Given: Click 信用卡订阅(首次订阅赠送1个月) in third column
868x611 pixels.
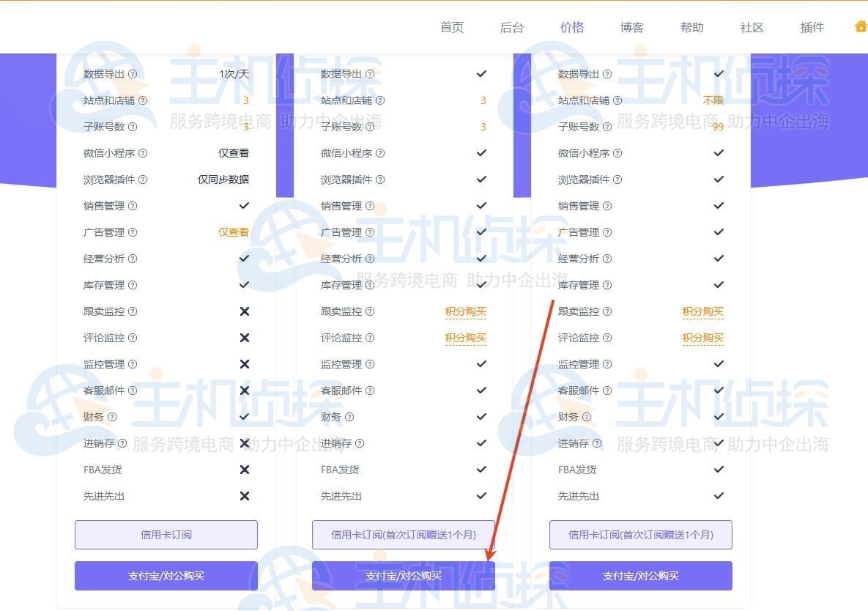Looking at the screenshot, I should tap(639, 534).
